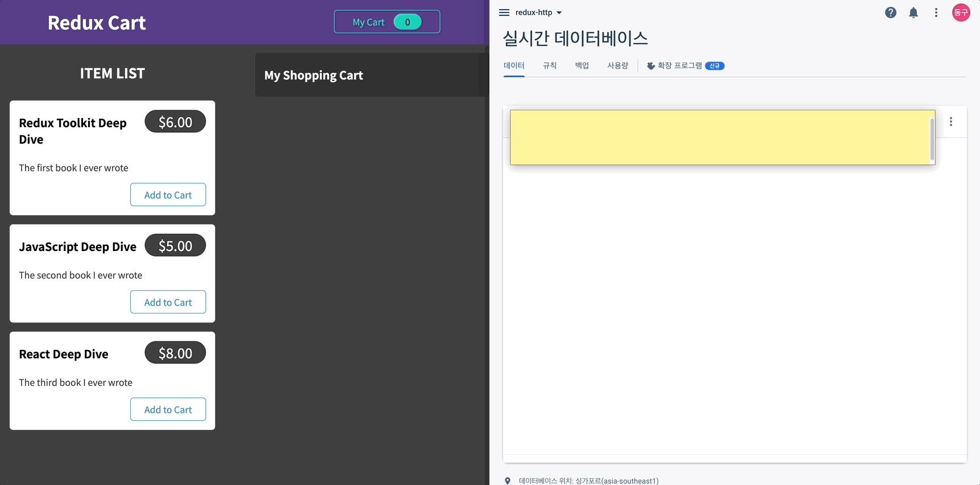The image size is (980, 485).
Task: Click the Redux Toolkit Deep Dive title
Action: (x=73, y=131)
